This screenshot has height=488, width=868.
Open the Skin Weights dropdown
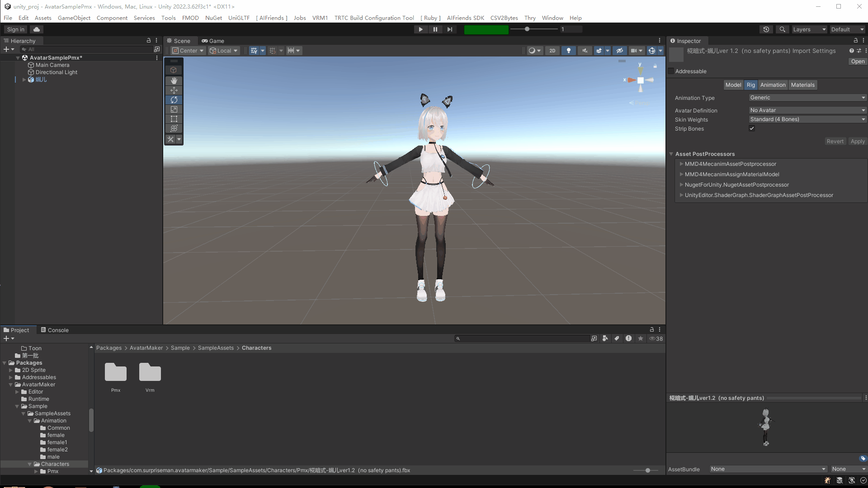[807, 119]
